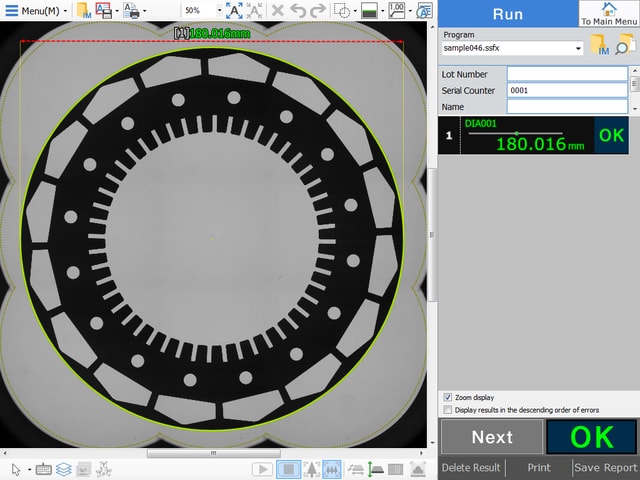Open the IM folder icon in top toolbar
The height and width of the screenshot is (480, 640).
coord(84,11)
